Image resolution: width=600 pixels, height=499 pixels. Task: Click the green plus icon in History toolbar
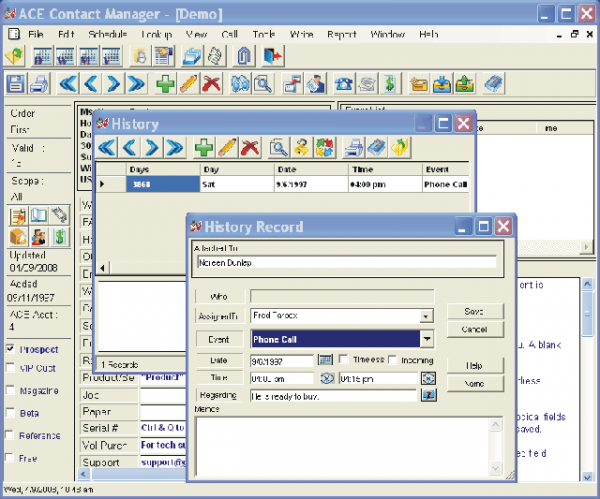click(204, 148)
